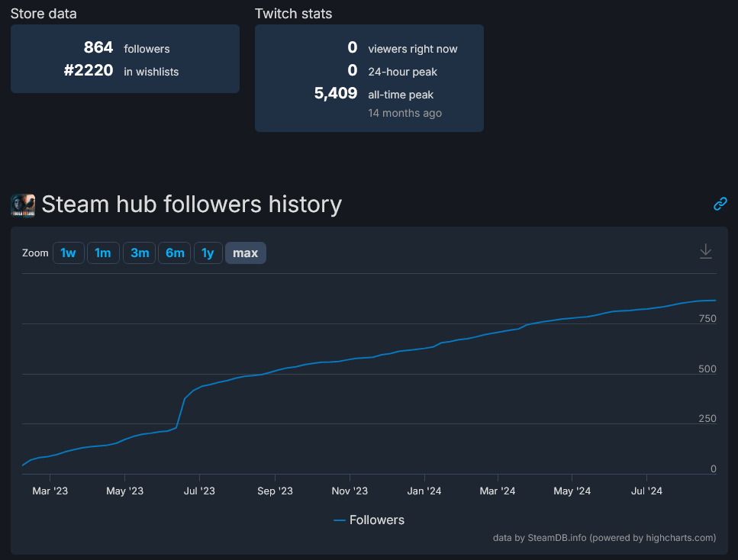Screen dimensions: 738x560
Task: Click the 864 followers count
Action: coord(98,48)
